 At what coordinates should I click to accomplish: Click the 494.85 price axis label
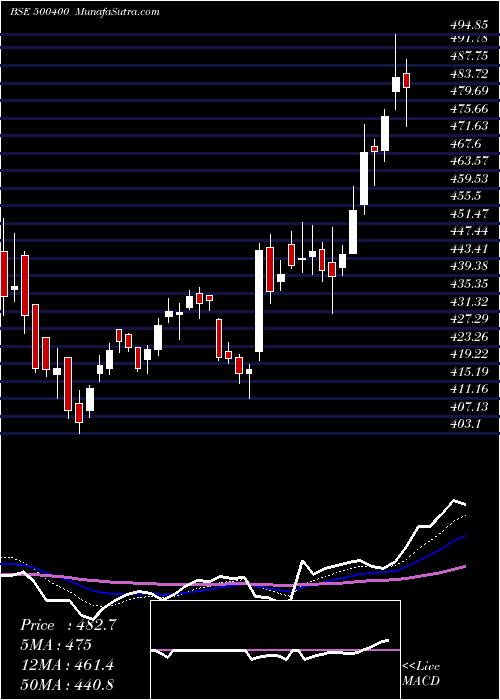pos(469,25)
